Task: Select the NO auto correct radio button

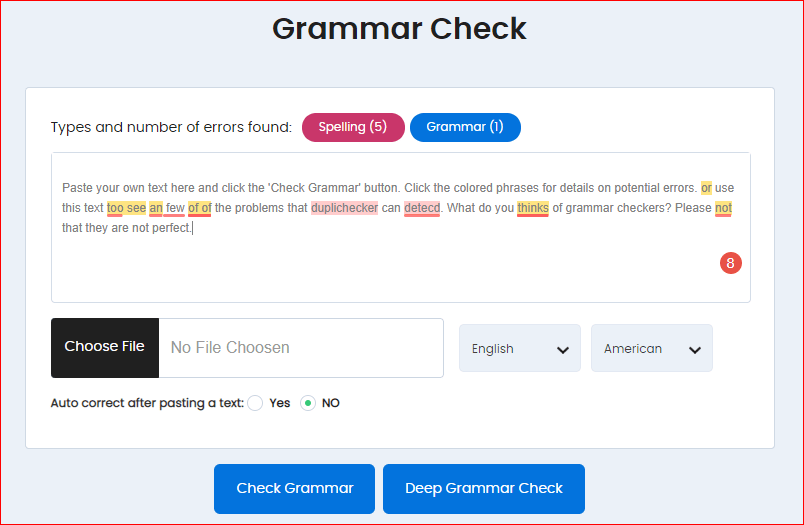Action: pyautogui.click(x=308, y=403)
